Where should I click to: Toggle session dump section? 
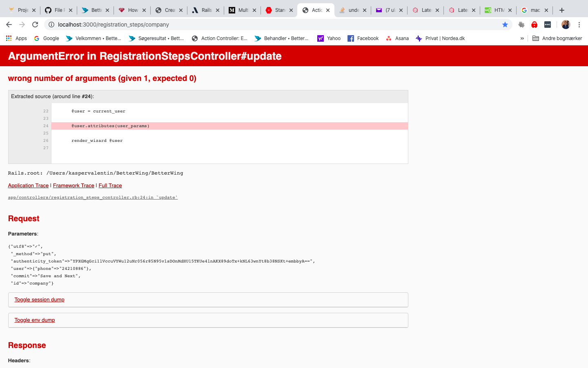pyautogui.click(x=40, y=300)
